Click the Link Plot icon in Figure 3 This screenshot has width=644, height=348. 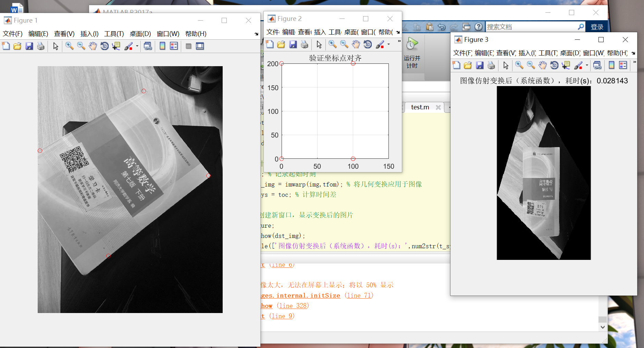598,65
